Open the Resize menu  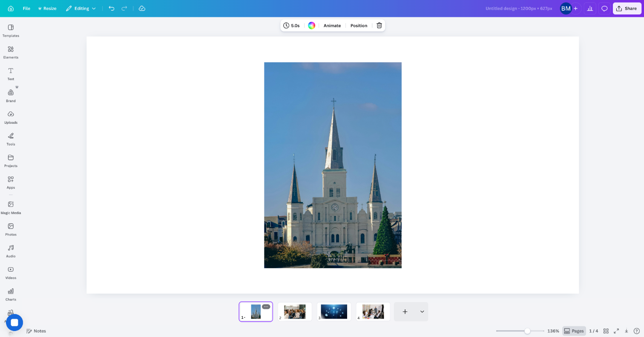pyautogui.click(x=47, y=8)
